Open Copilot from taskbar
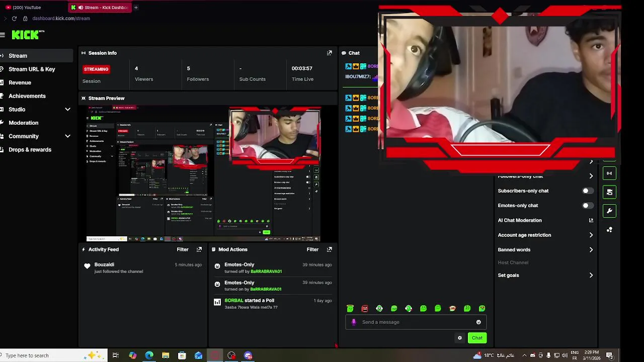This screenshot has width=644, height=362. tap(132, 355)
